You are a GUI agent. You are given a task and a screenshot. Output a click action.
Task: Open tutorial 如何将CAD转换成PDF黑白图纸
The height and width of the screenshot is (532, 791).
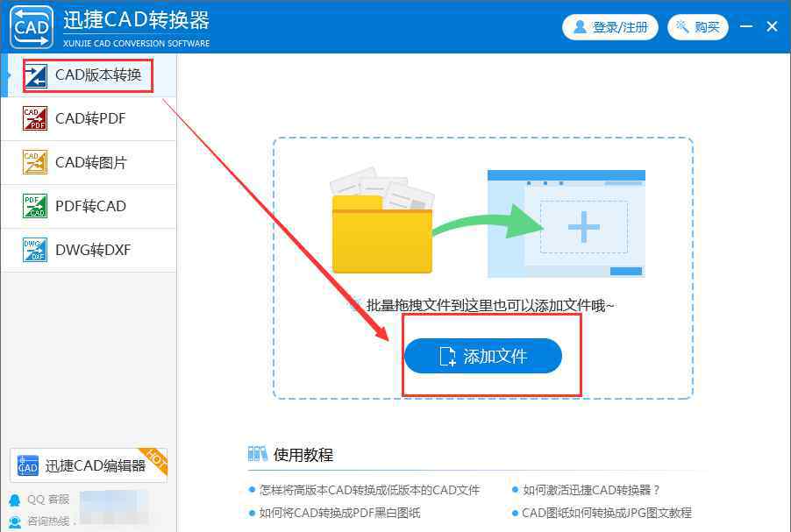pyautogui.click(x=339, y=514)
